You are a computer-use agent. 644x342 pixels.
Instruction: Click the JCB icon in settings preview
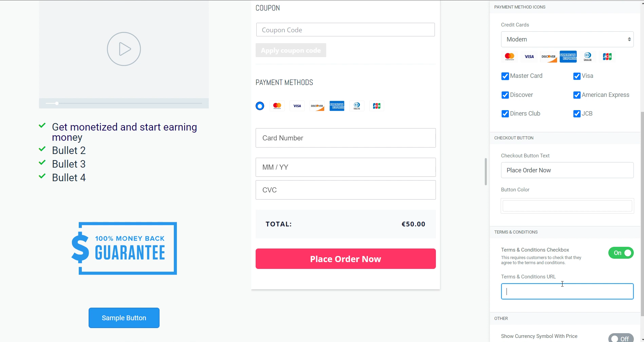click(607, 56)
